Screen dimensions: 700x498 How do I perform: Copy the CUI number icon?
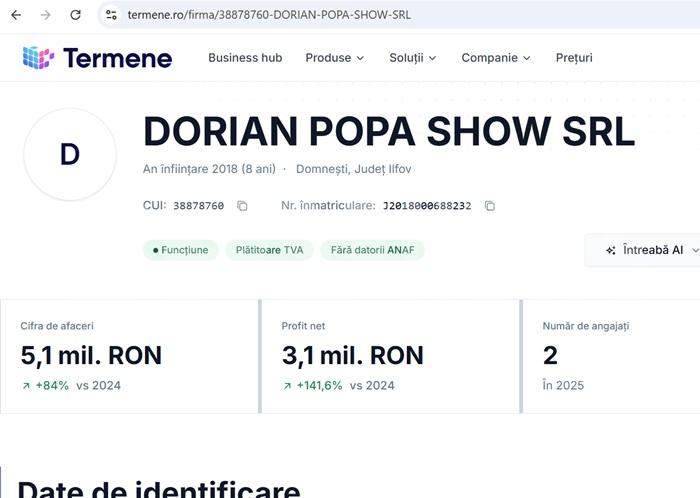pyautogui.click(x=242, y=206)
